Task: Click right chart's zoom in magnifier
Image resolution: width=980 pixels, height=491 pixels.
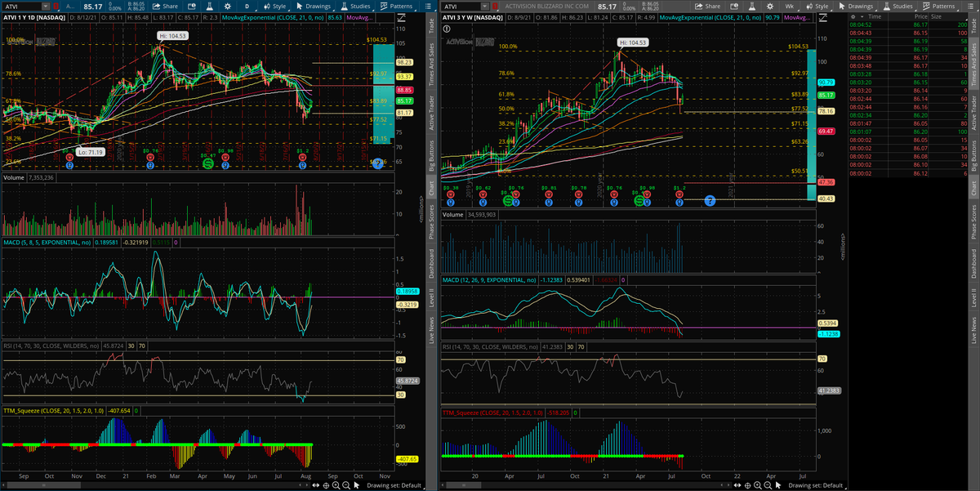Action: coord(757,485)
